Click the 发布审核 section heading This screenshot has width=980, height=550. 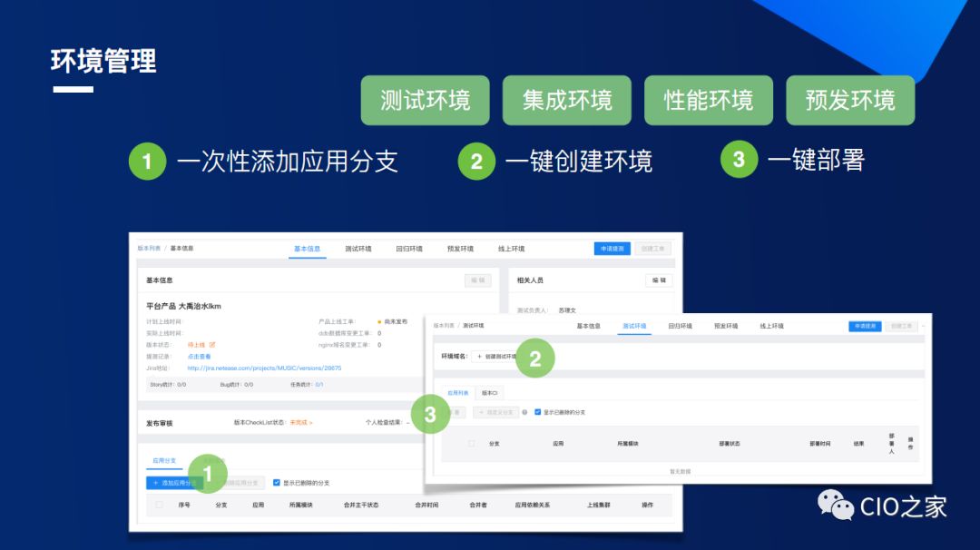point(160,424)
